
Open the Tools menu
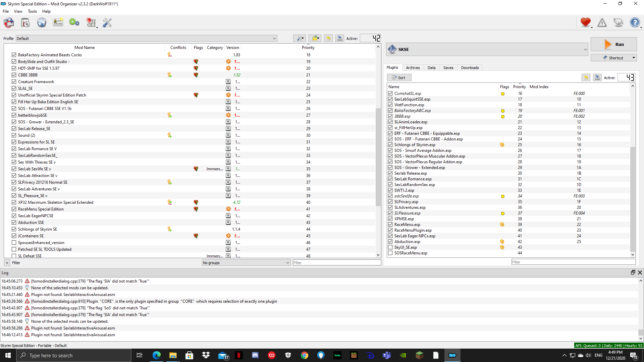click(x=32, y=11)
